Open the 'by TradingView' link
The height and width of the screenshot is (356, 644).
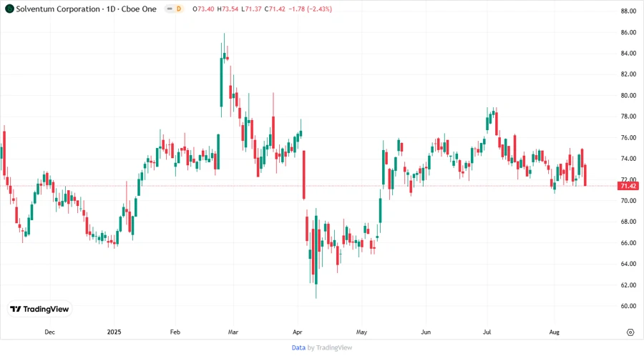pyautogui.click(x=330, y=348)
